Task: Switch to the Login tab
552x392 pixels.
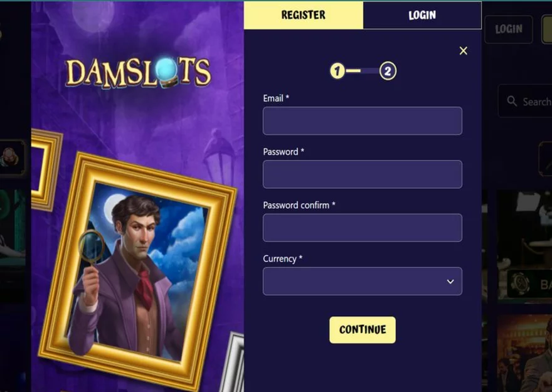Action: (x=422, y=15)
